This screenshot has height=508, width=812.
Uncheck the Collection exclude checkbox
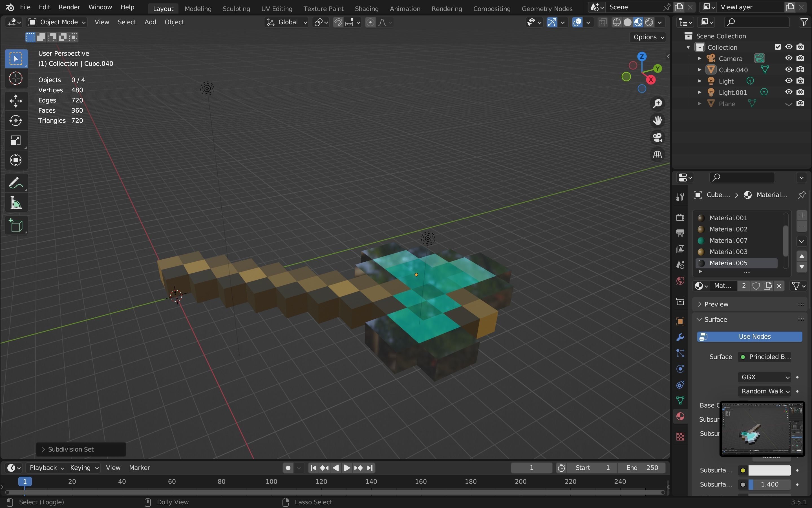[778, 47]
